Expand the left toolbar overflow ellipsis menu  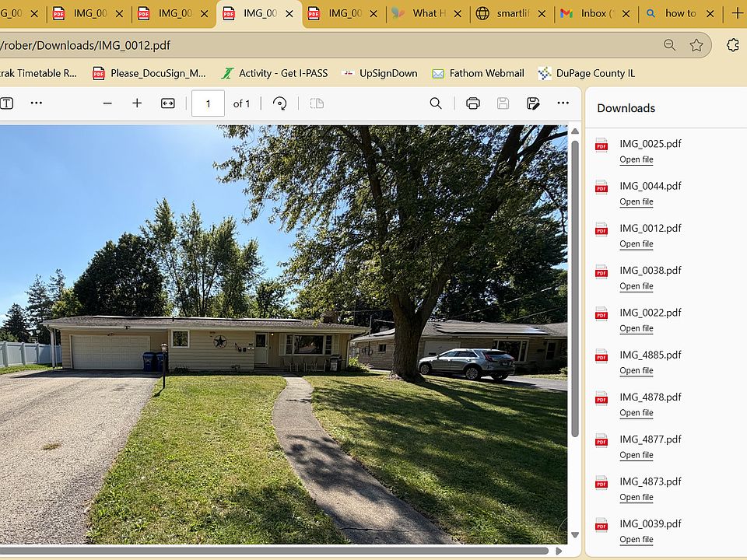point(37,103)
